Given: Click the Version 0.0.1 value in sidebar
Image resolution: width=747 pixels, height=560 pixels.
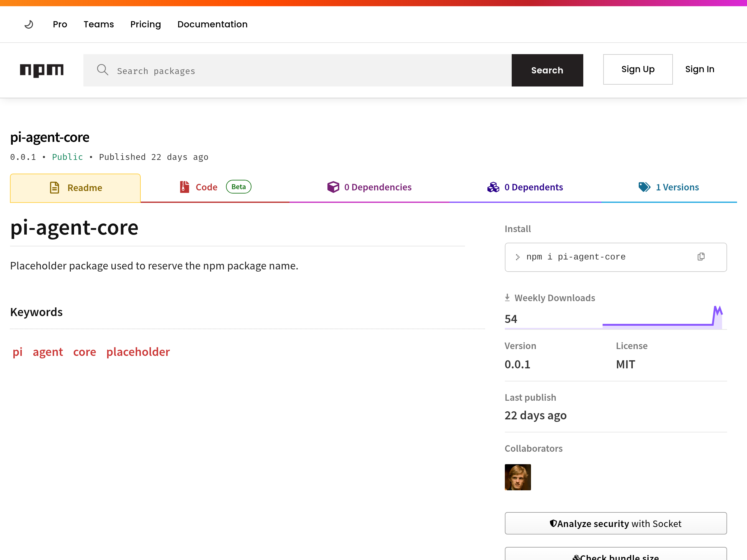Looking at the screenshot, I should click(517, 364).
